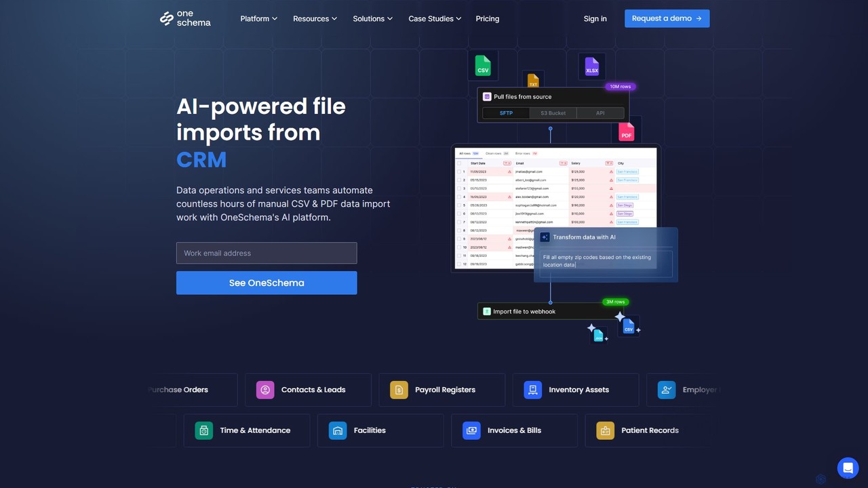Tick the header select-all checkbox in table
Image resolution: width=868 pixels, height=488 pixels.
[x=459, y=163]
